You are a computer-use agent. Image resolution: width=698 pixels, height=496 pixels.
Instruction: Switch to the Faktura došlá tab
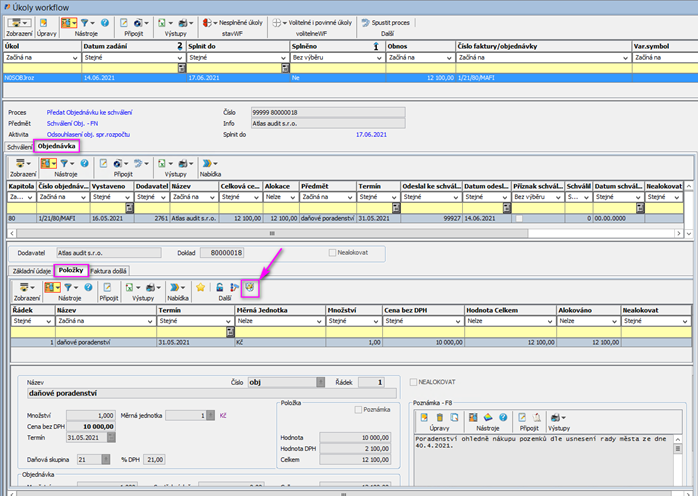click(108, 270)
